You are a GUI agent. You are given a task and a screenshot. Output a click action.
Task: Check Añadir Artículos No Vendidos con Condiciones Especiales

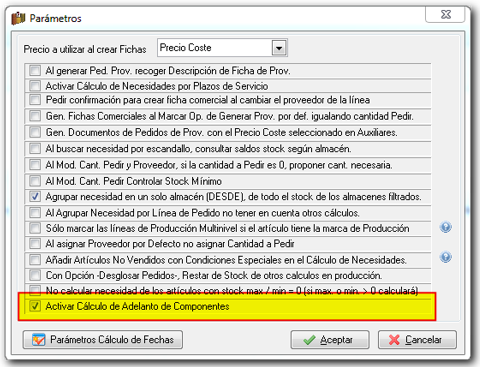coord(35,259)
